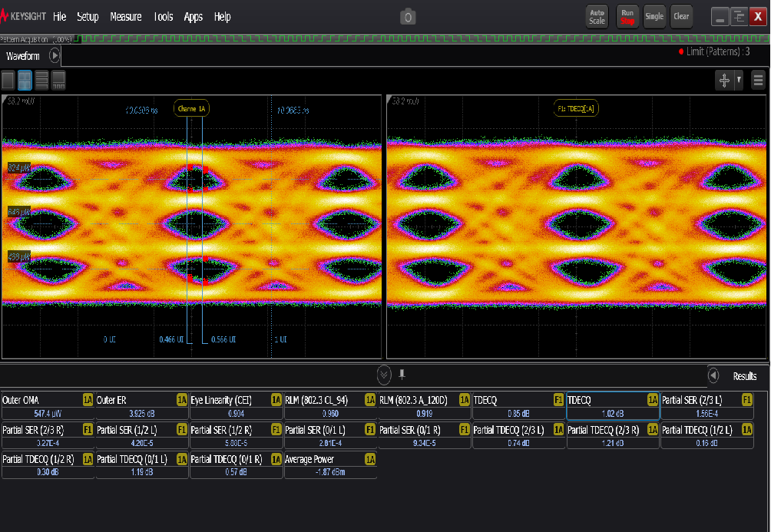Expand the Results side panel arrow

click(x=713, y=376)
